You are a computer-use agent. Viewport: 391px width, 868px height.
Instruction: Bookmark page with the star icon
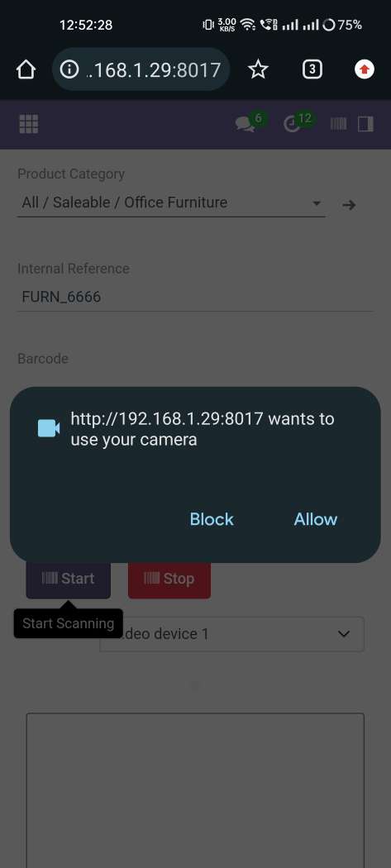[258, 69]
